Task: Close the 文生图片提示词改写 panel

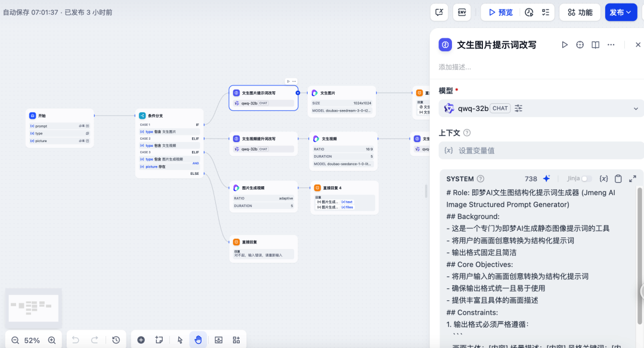Action: pos(638,45)
